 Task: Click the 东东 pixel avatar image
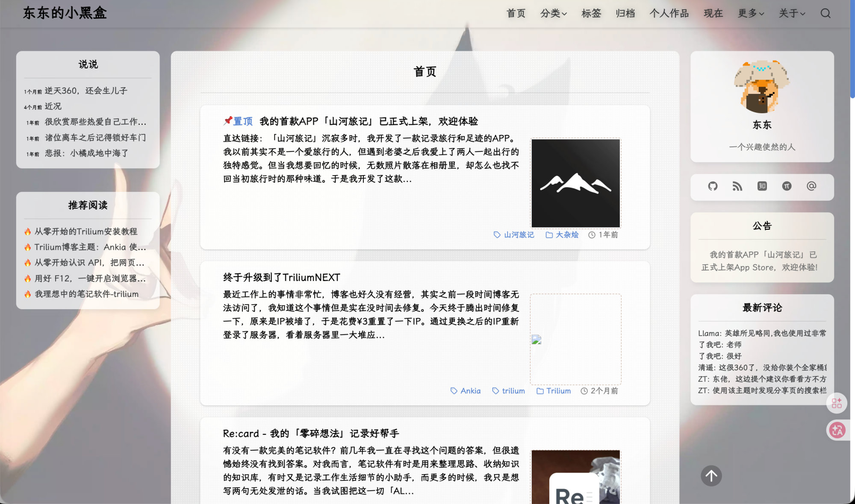(x=762, y=86)
